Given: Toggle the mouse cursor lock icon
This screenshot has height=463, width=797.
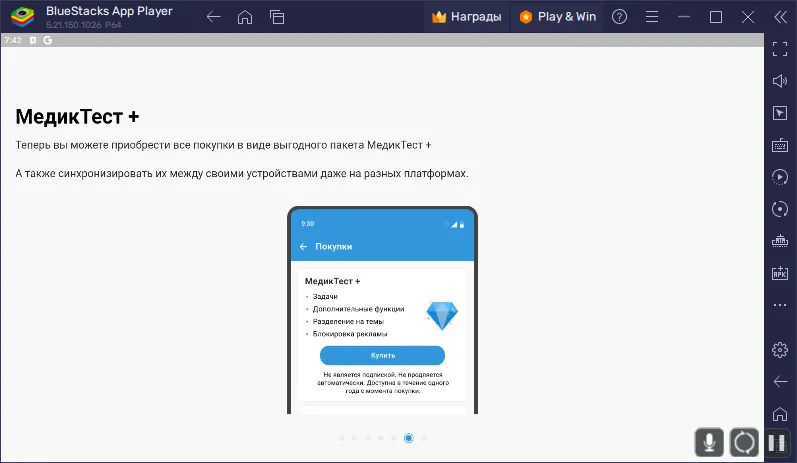Looking at the screenshot, I should [x=780, y=113].
